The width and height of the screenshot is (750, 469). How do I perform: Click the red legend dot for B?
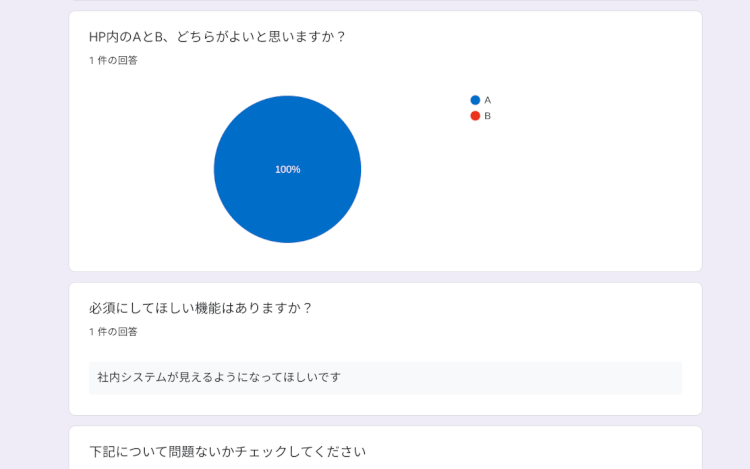pos(475,116)
